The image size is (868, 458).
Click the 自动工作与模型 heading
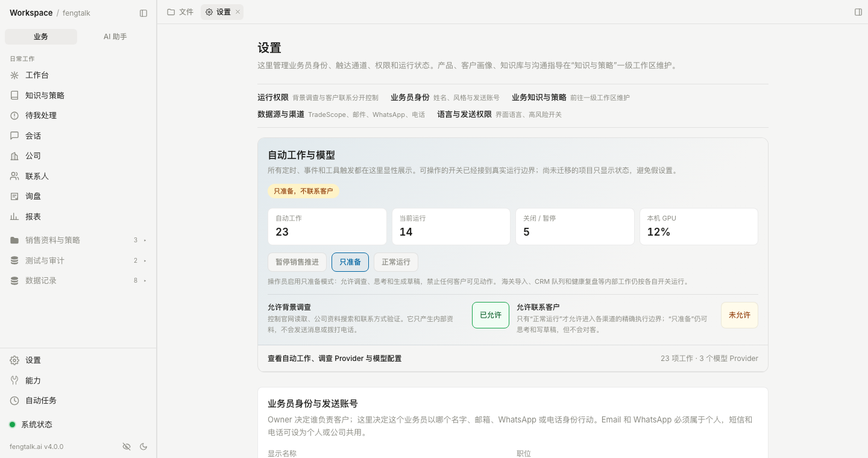(x=301, y=155)
